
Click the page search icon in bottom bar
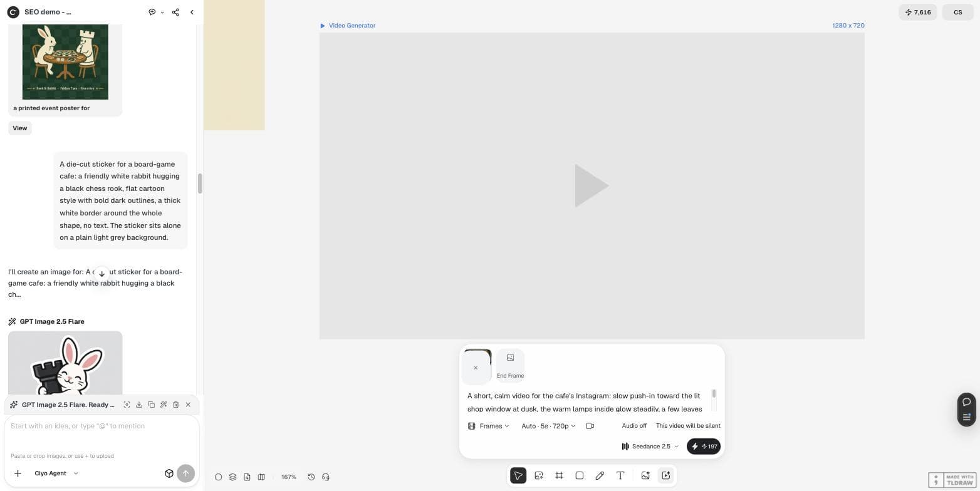[247, 477]
